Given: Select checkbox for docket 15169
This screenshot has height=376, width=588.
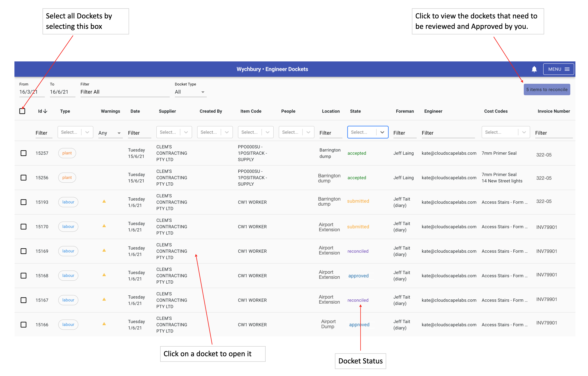Looking at the screenshot, I should pyautogui.click(x=24, y=251).
